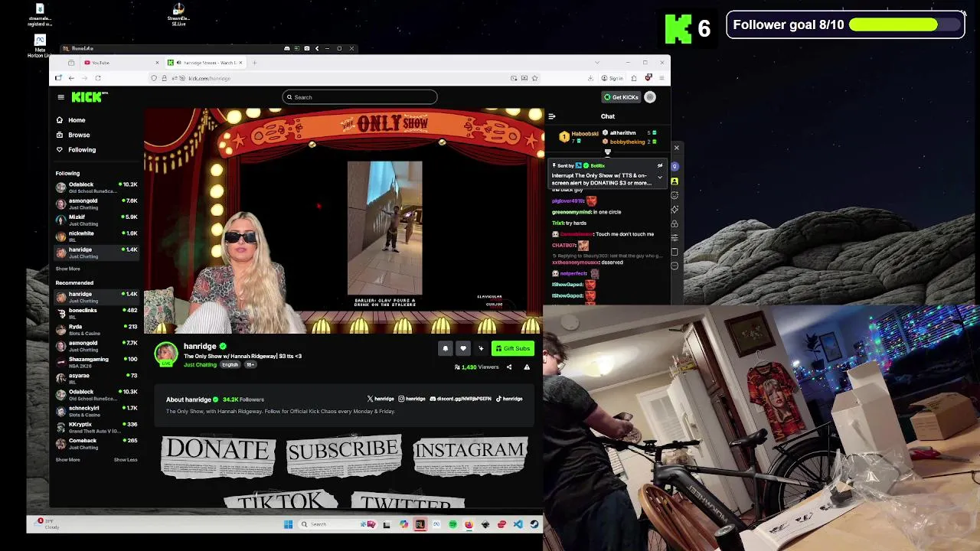Reload the page in the browser
This screenshot has width=980, height=551.
[x=97, y=78]
